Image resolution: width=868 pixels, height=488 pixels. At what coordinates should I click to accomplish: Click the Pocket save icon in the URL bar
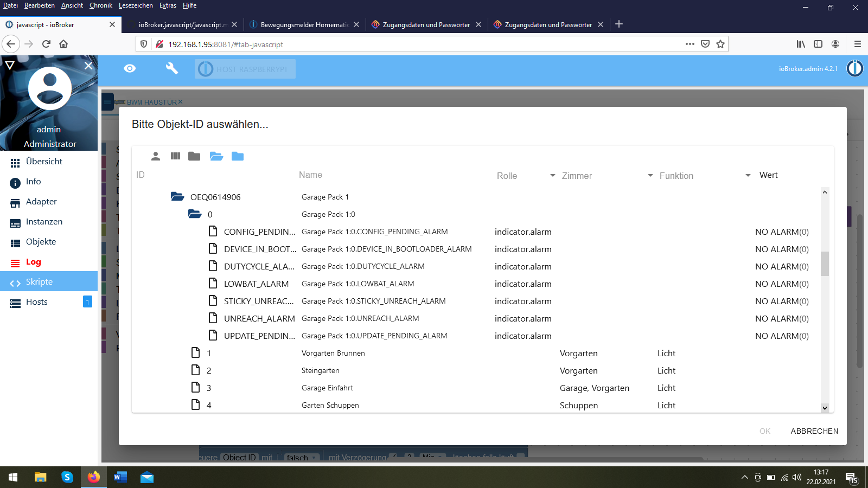705,44
